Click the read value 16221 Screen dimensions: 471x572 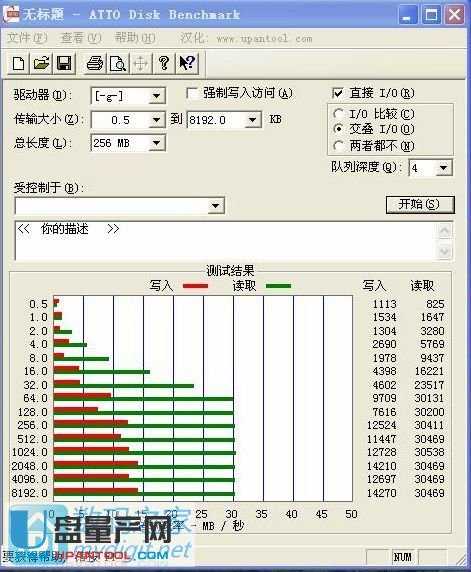(429, 371)
